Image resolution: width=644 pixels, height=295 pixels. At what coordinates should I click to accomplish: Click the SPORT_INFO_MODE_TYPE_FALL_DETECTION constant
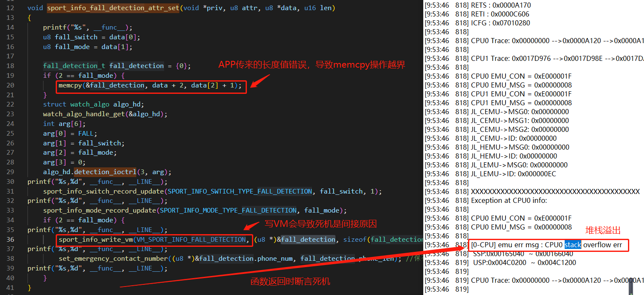228,210
